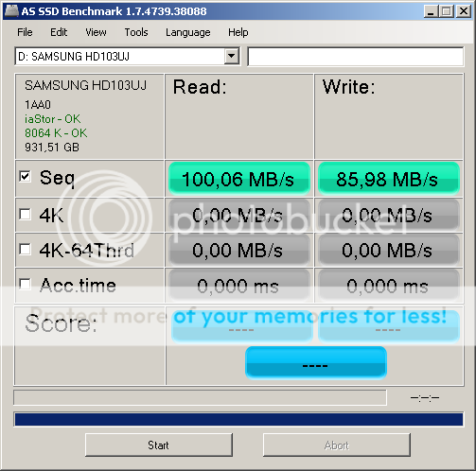476x471 pixels.
Task: Uncheck the Seq benchmark checkbox
Action: (25, 177)
